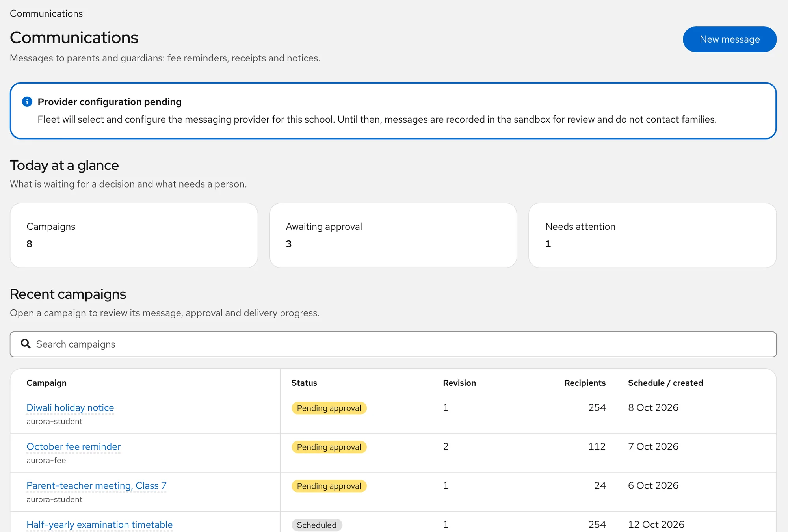Click the Revision column header
Viewport: 788px width, 532px height.
pos(459,383)
